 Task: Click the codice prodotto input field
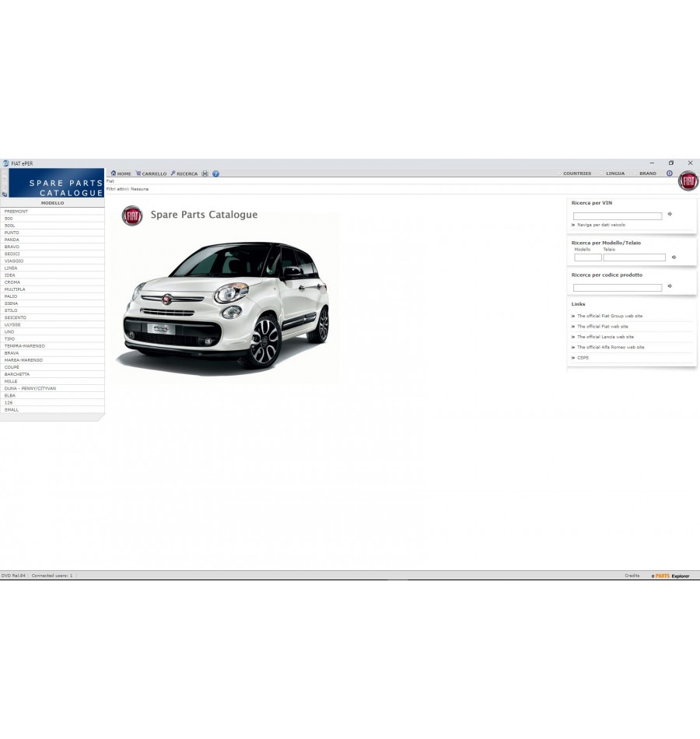[618, 288]
